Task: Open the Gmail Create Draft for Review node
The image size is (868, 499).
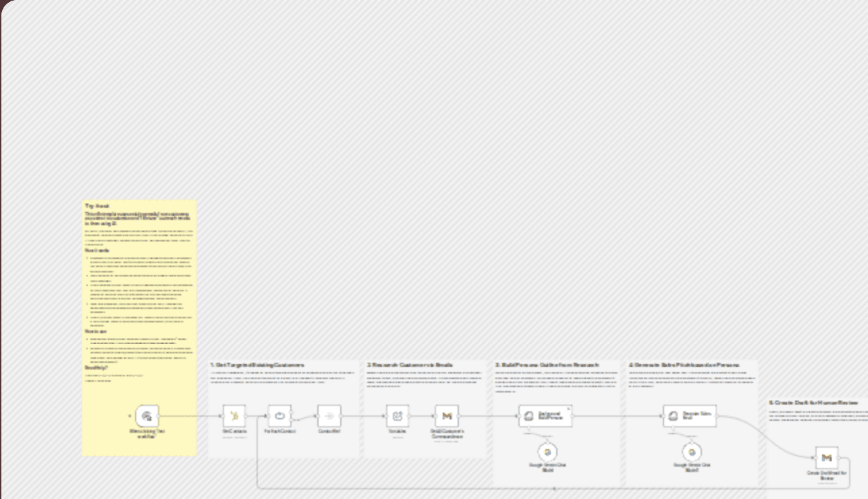Action: click(x=826, y=458)
